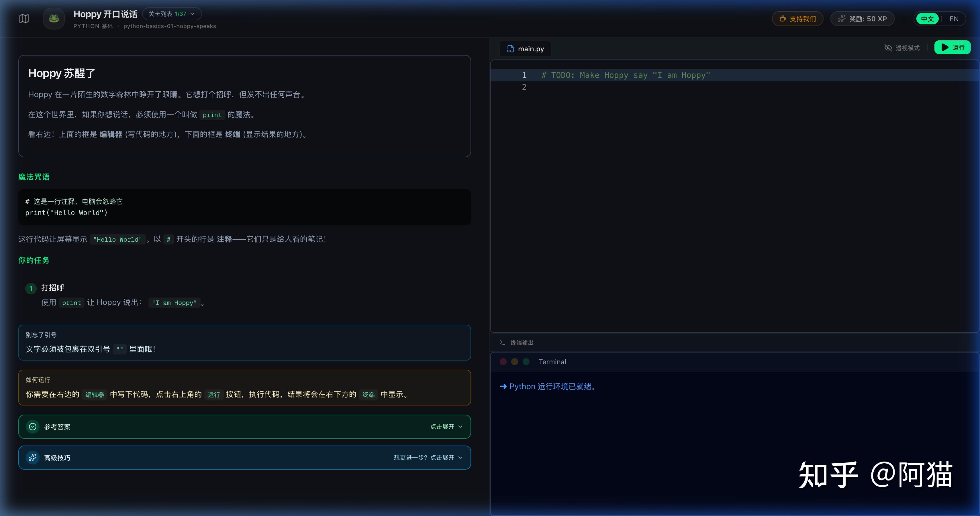980x516 pixels.
Task: Click the green terminal window dot
Action: pyautogui.click(x=526, y=362)
